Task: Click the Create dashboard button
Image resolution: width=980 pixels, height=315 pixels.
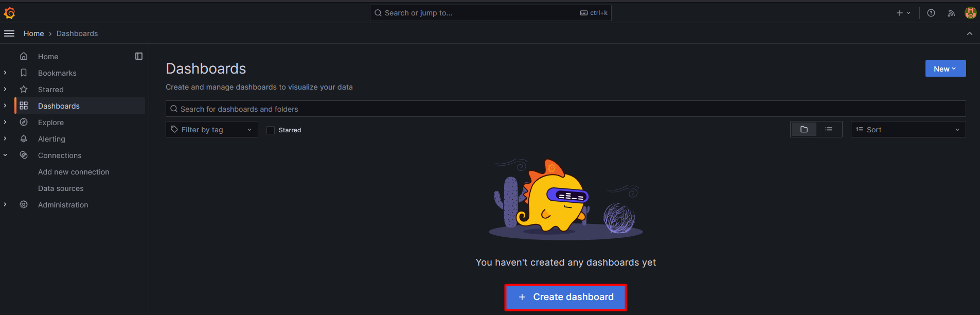Action: [565, 297]
